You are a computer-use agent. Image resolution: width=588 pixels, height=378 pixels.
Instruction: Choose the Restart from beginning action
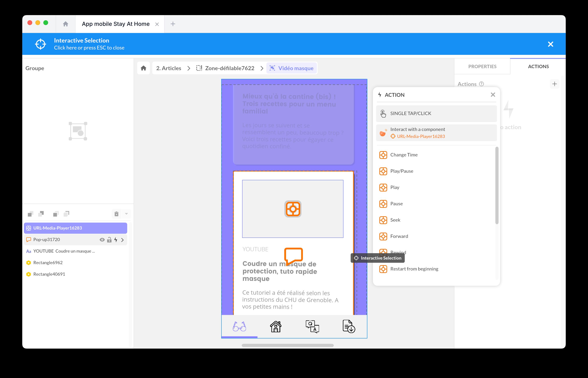(414, 269)
